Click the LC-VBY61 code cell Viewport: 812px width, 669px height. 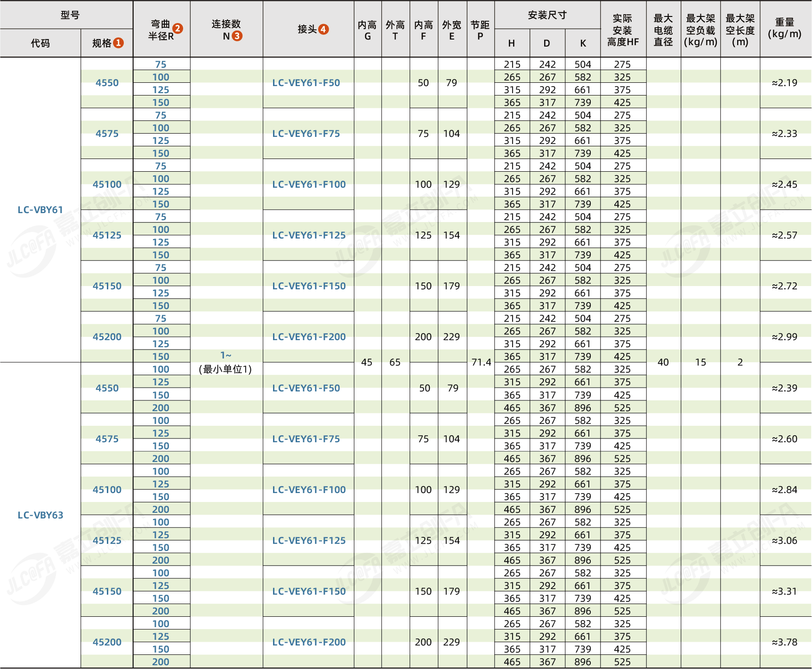[x=40, y=210]
